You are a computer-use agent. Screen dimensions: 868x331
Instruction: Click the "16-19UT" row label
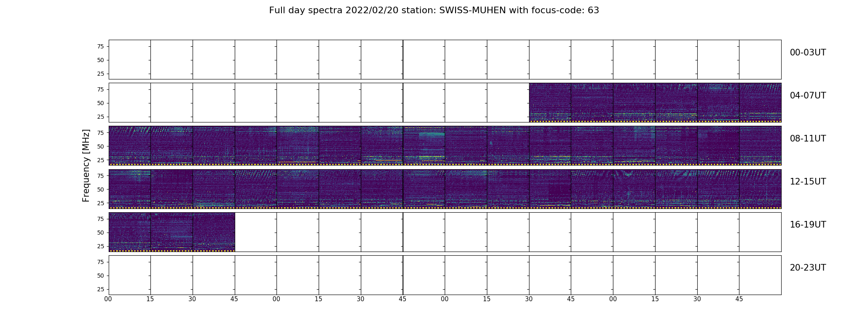tap(808, 225)
